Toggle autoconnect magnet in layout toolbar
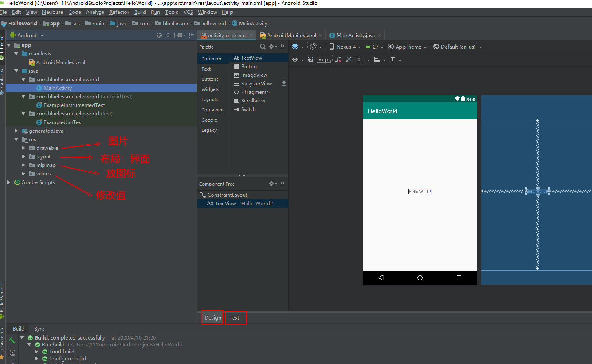592x364 pixels. pyautogui.click(x=311, y=60)
